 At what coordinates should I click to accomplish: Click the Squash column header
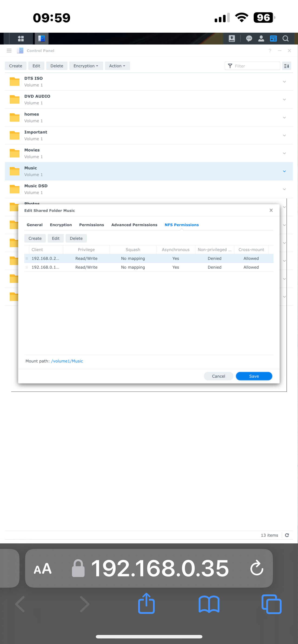133,249
